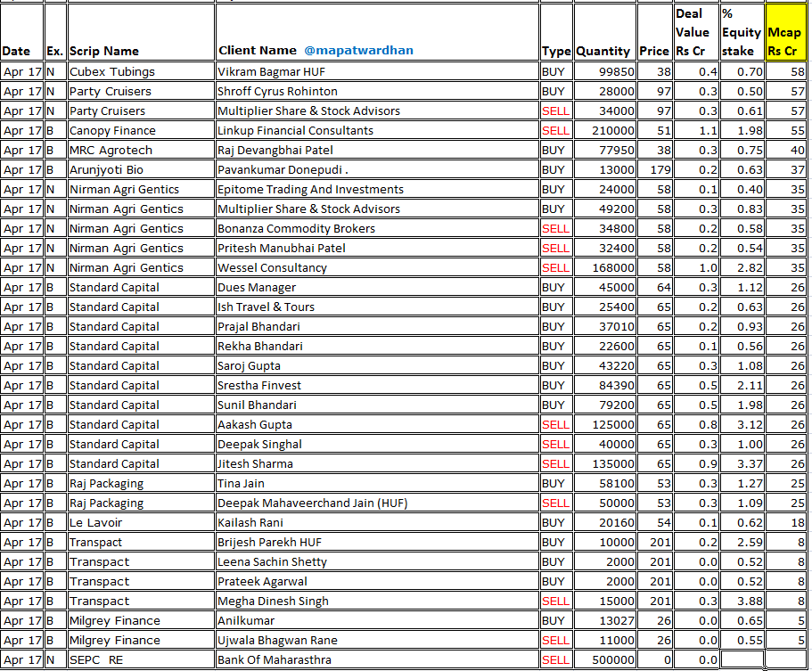Image resolution: width=812 pixels, height=671 pixels.
Task: Select Pavankumar Donepudi client cell
Action: click(x=377, y=170)
